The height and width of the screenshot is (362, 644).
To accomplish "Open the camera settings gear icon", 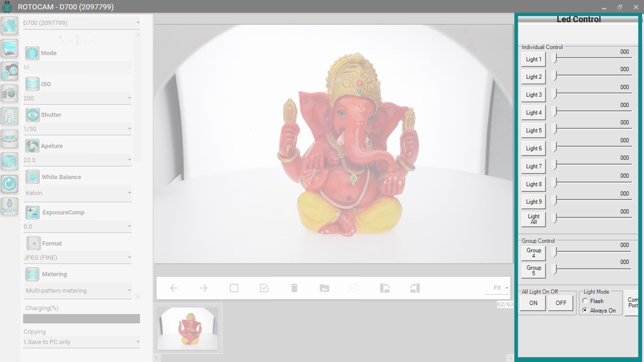I will (x=9, y=71).
